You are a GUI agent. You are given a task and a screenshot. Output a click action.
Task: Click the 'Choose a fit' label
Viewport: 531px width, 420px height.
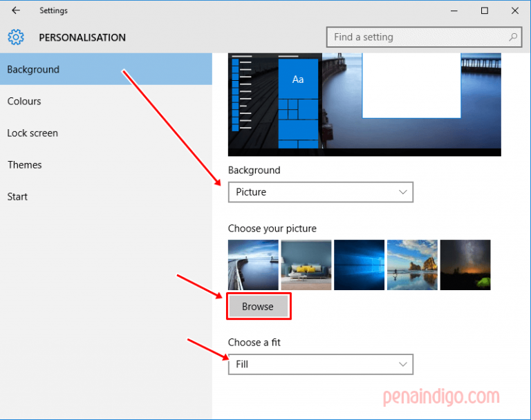click(254, 343)
